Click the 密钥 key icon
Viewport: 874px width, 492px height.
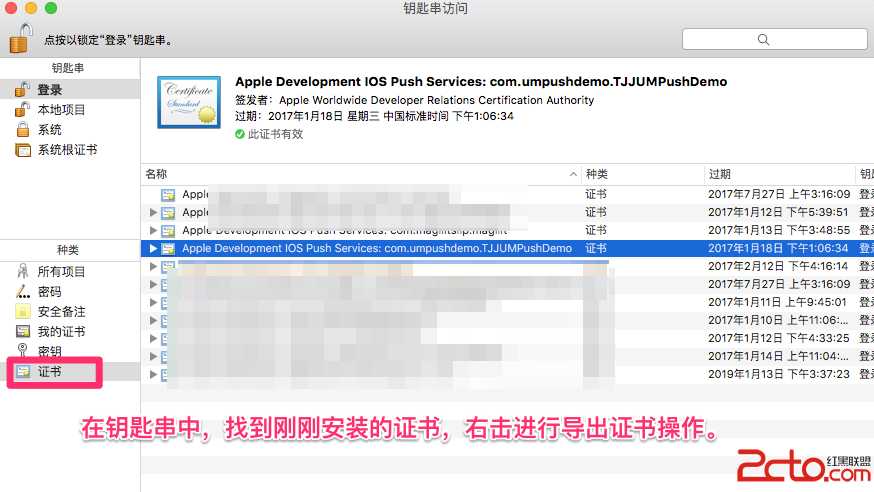tap(22, 350)
